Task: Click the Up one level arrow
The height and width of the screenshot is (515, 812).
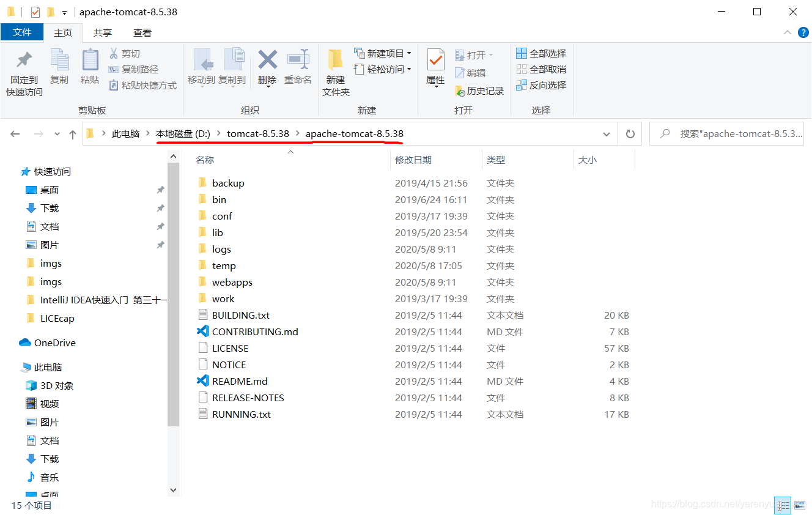Action: tap(73, 134)
